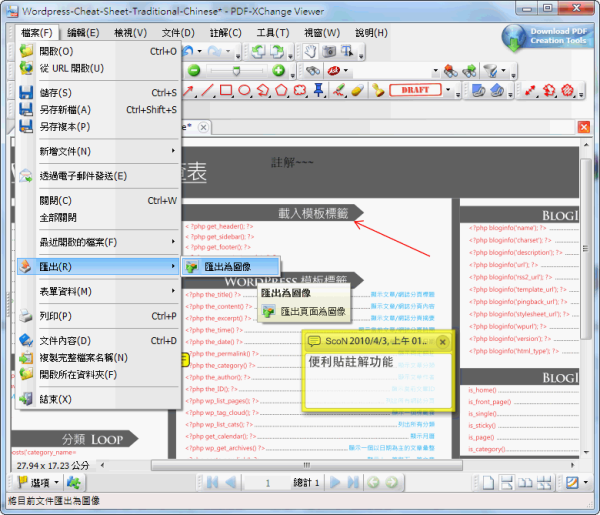600x515 pixels.
Task: Choose 列印(P) menu entry
Action: click(98, 316)
